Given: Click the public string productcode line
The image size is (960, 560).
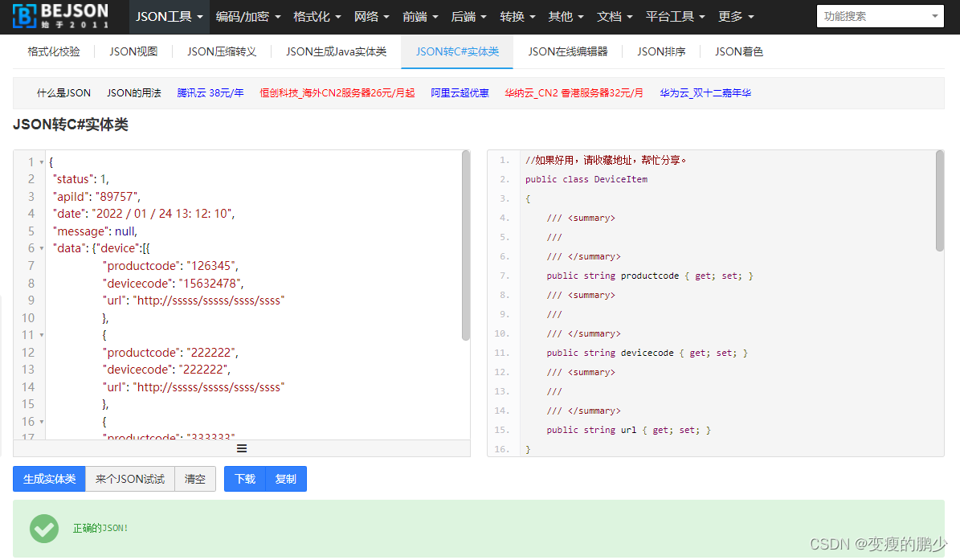Looking at the screenshot, I should pyautogui.click(x=650, y=276).
